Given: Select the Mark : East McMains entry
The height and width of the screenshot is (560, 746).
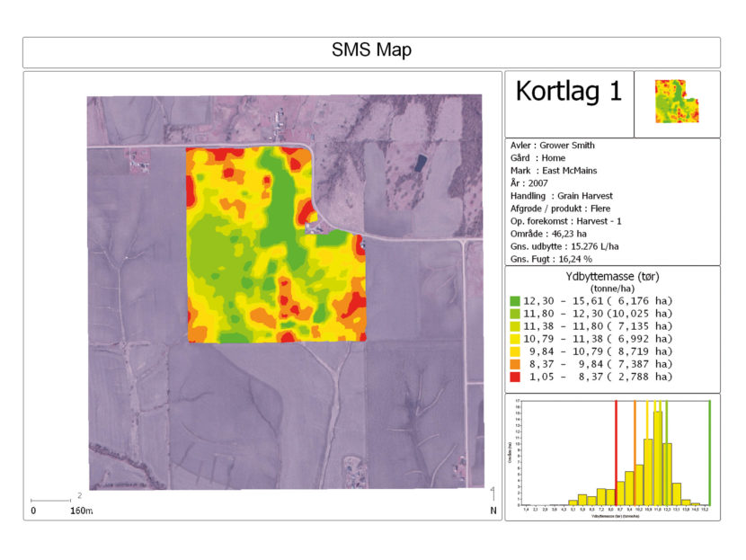Looking at the screenshot, I should [x=554, y=170].
